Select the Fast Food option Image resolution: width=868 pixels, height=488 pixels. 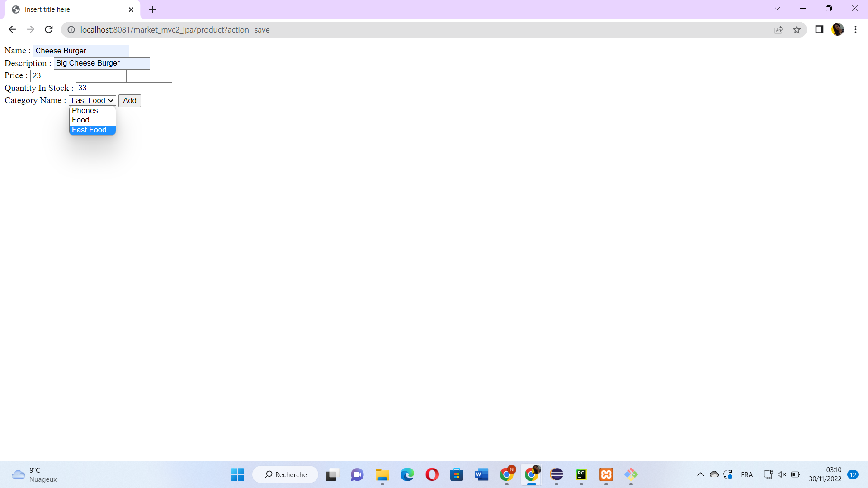90,130
